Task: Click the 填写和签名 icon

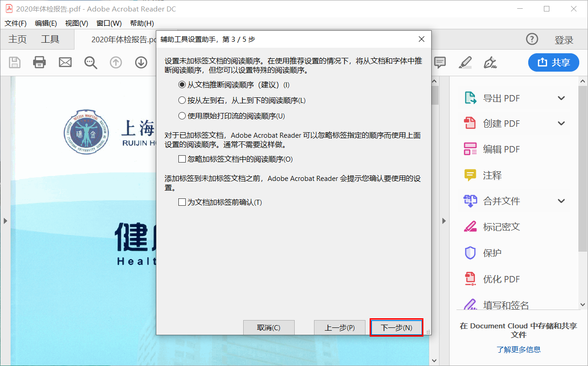Action: [x=470, y=304]
